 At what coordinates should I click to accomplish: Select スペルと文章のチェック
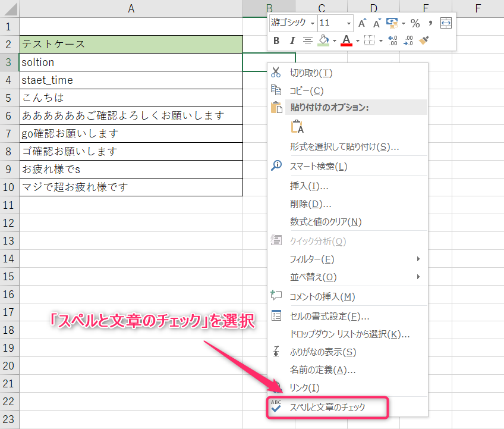point(348,408)
